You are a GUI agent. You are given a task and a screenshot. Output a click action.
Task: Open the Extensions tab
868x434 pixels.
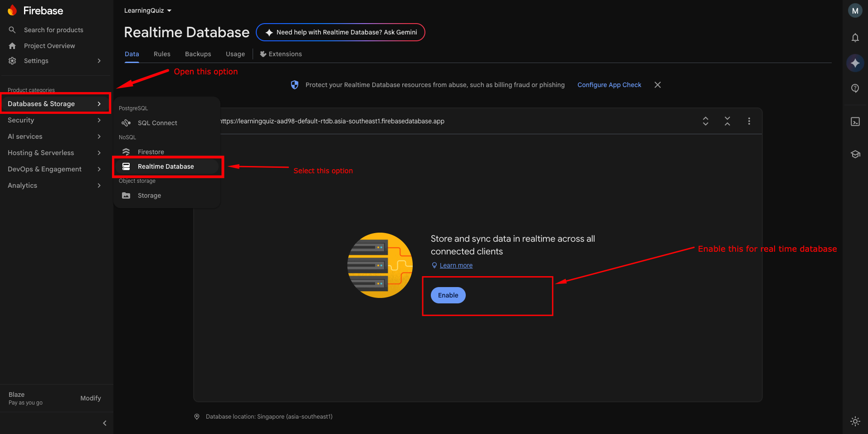click(281, 54)
